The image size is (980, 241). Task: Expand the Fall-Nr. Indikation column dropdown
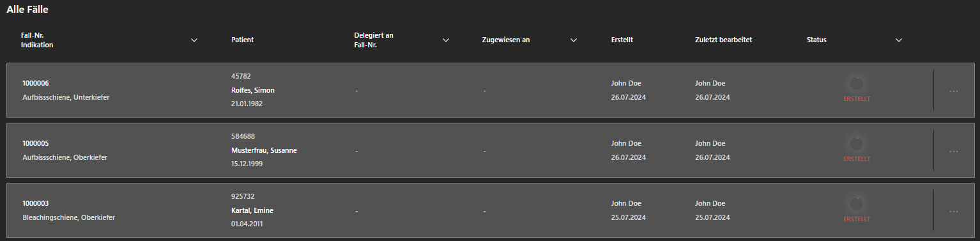pyautogui.click(x=194, y=40)
